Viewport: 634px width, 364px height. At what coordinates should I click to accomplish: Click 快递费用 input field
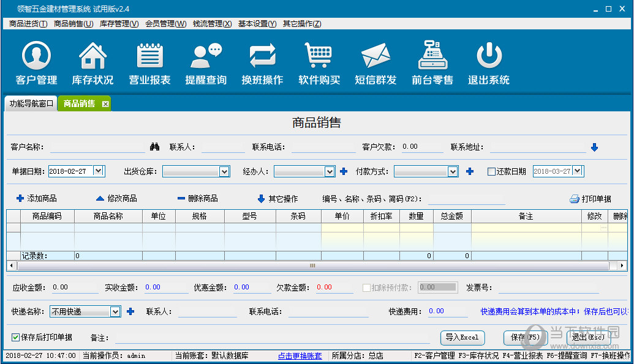click(448, 311)
